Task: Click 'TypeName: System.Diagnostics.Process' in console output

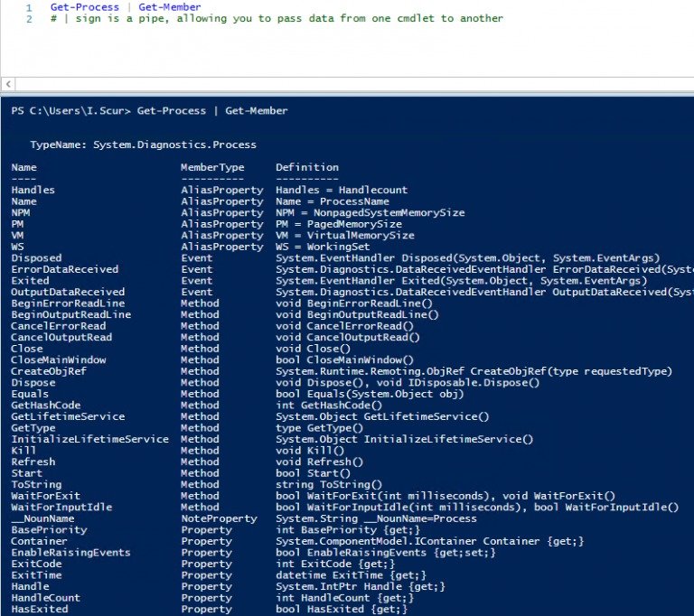Action: (x=144, y=145)
